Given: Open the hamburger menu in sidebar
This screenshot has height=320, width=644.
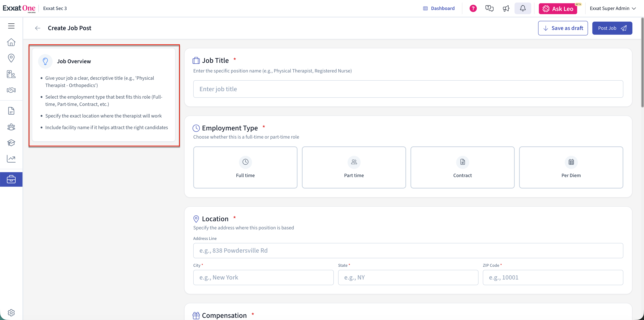Looking at the screenshot, I should [11, 26].
